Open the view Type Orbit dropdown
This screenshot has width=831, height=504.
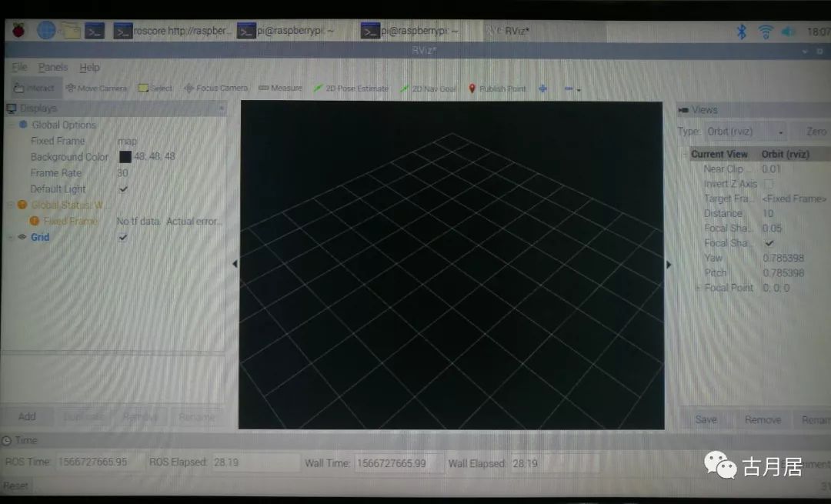tap(745, 132)
